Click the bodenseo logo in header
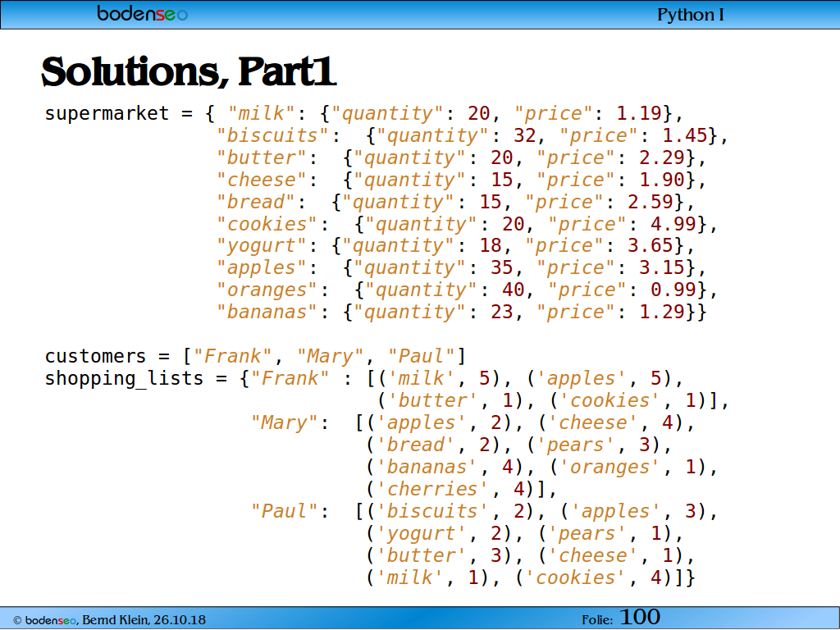This screenshot has width=840, height=630. pyautogui.click(x=142, y=13)
